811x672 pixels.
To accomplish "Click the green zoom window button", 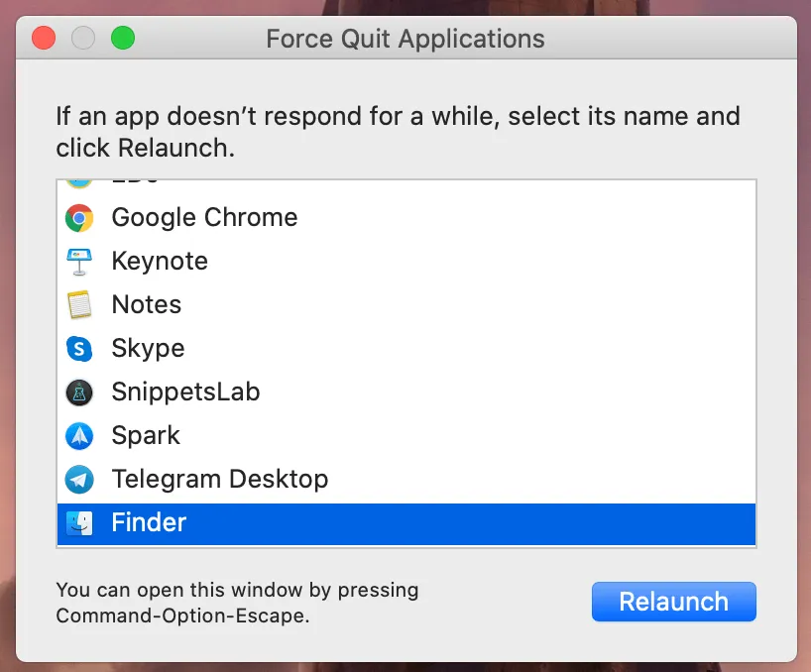I will [x=123, y=39].
